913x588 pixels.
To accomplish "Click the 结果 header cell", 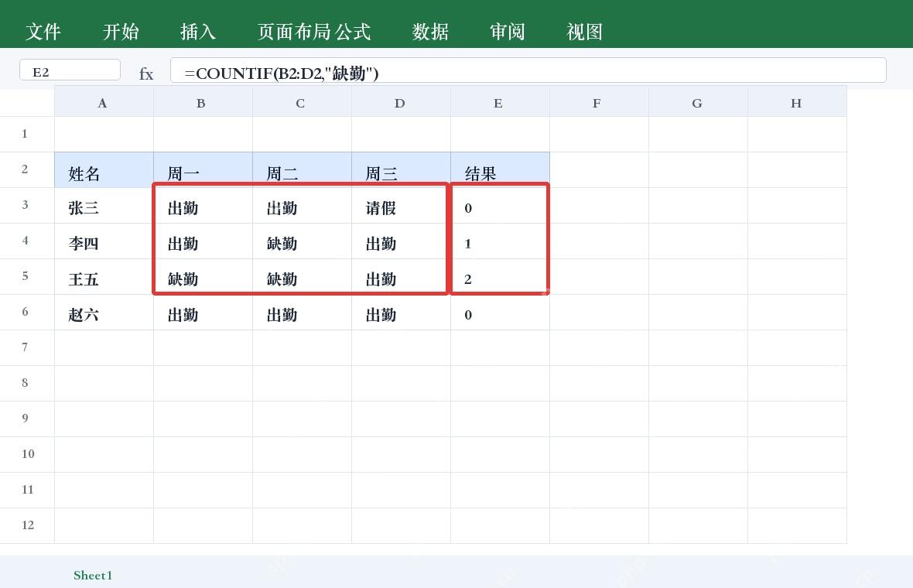I will click(500, 170).
